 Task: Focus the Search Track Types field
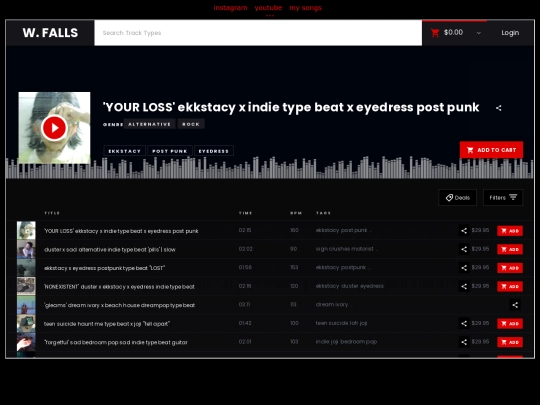[258, 33]
